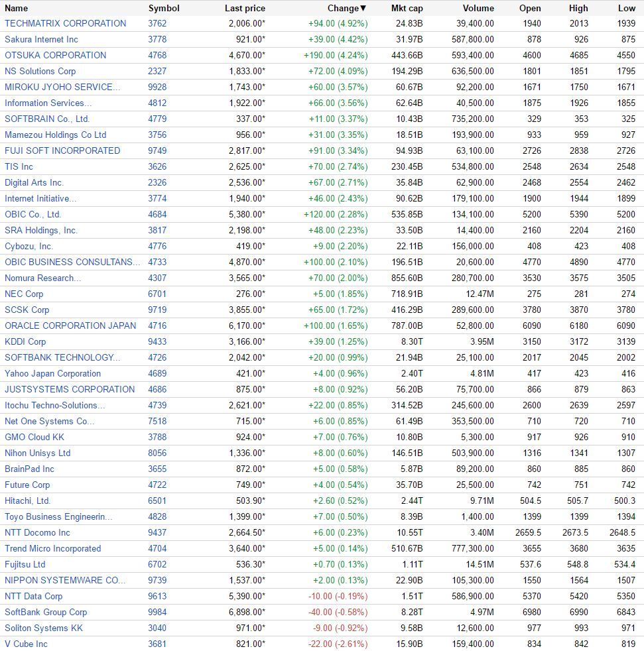Click ticker symbol 9928
This screenshot has height=651, width=644.
point(157,88)
